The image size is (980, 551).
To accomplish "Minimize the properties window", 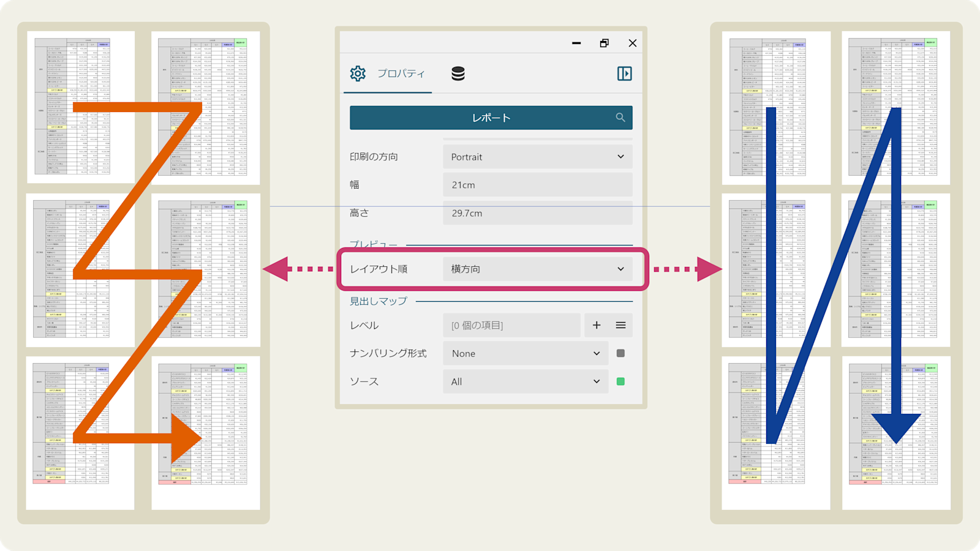I will pyautogui.click(x=576, y=43).
